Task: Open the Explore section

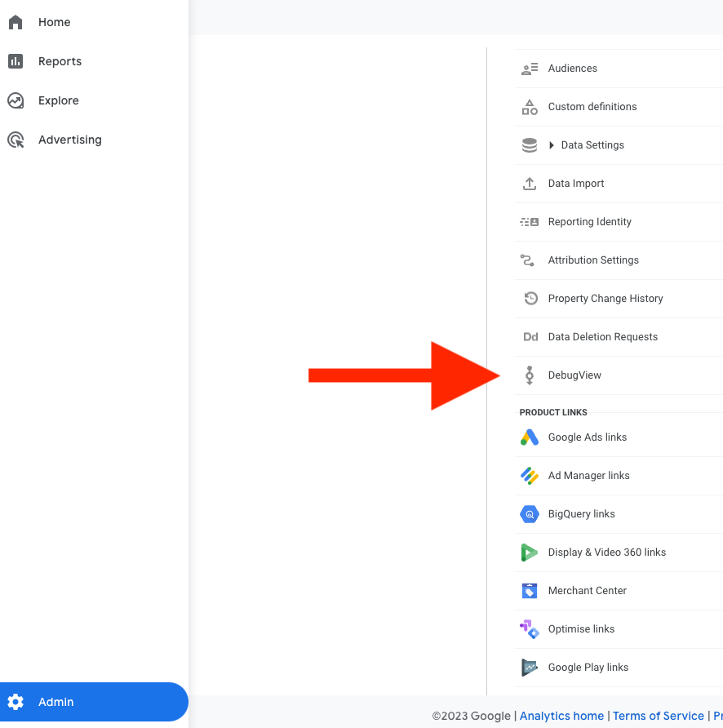Action: coord(59,100)
